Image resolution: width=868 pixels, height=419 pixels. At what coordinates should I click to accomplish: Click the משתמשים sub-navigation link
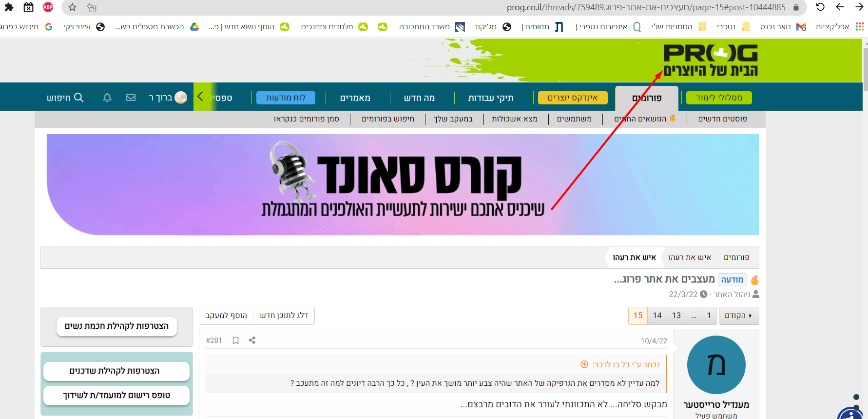pos(574,119)
